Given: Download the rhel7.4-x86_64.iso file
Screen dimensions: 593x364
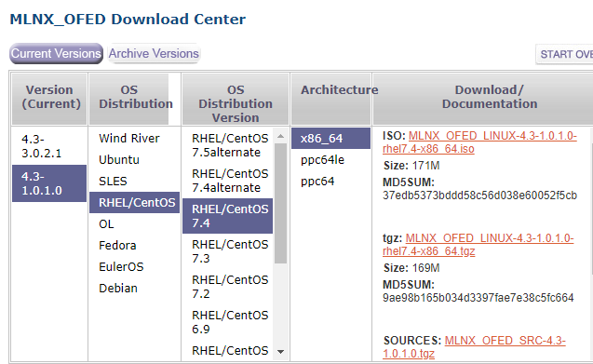Looking at the screenshot, I should point(479,142).
